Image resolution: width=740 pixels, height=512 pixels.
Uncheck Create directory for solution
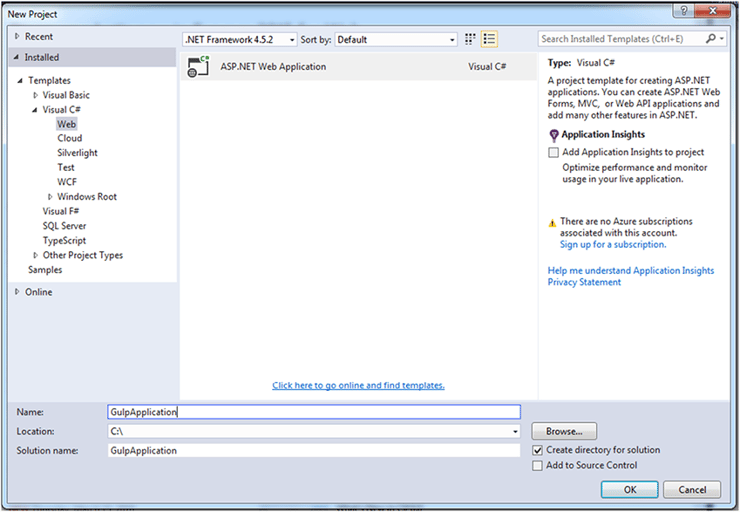coord(537,450)
